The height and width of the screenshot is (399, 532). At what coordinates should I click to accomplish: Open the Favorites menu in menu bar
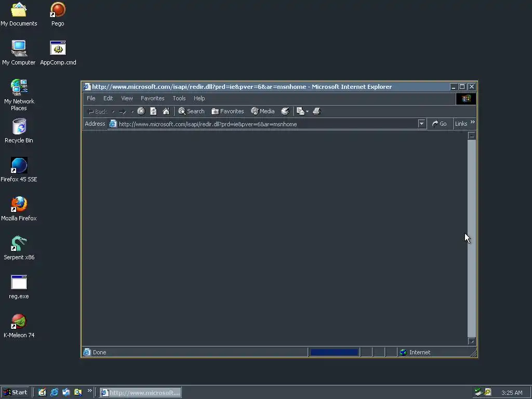(152, 98)
